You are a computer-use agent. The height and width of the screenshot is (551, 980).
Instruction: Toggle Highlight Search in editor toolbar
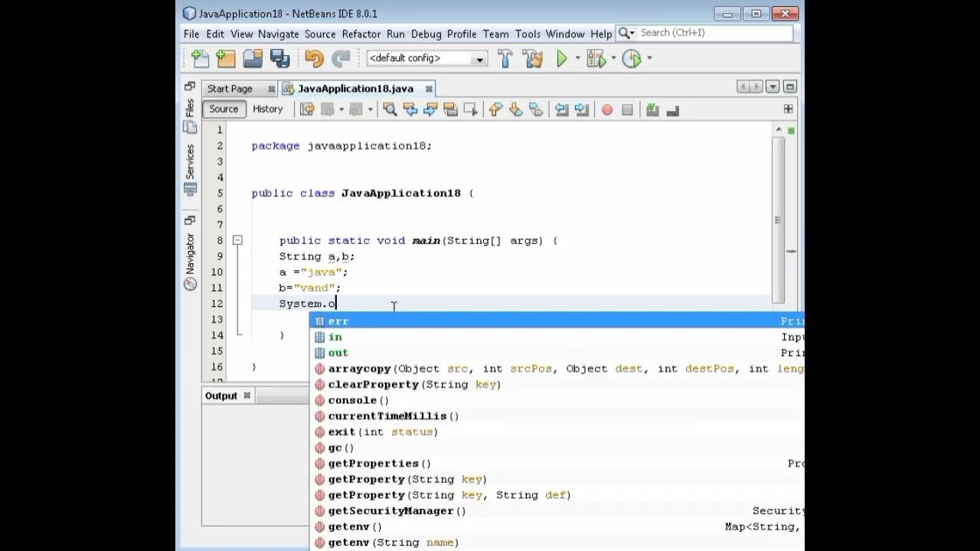[x=449, y=109]
